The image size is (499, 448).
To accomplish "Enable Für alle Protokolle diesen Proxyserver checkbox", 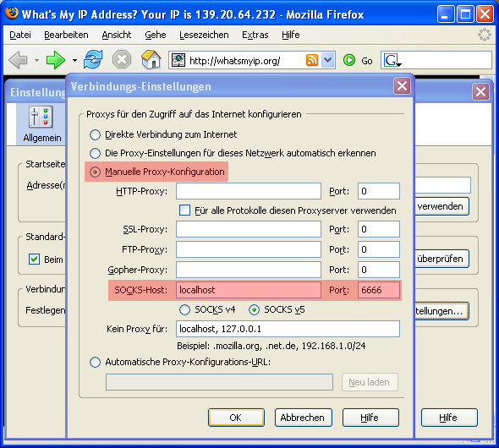I will click(x=184, y=210).
